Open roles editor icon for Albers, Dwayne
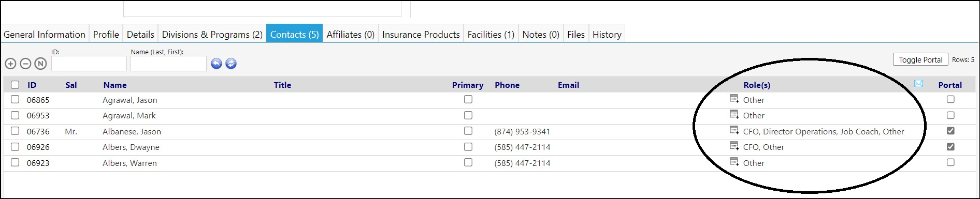Image resolution: width=980 pixels, height=199 pixels. click(734, 146)
